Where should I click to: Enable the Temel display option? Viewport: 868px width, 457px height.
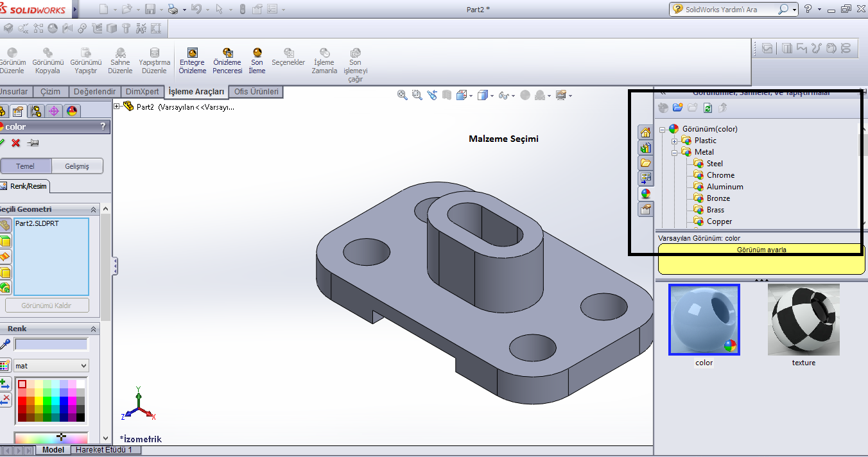[26, 166]
